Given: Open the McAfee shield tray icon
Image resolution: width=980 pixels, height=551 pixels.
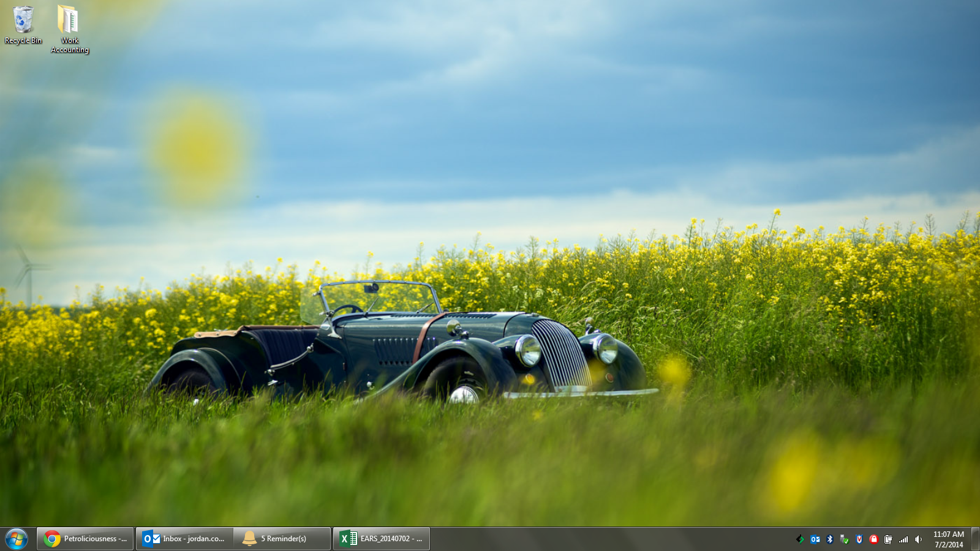Looking at the screenshot, I should 859,539.
